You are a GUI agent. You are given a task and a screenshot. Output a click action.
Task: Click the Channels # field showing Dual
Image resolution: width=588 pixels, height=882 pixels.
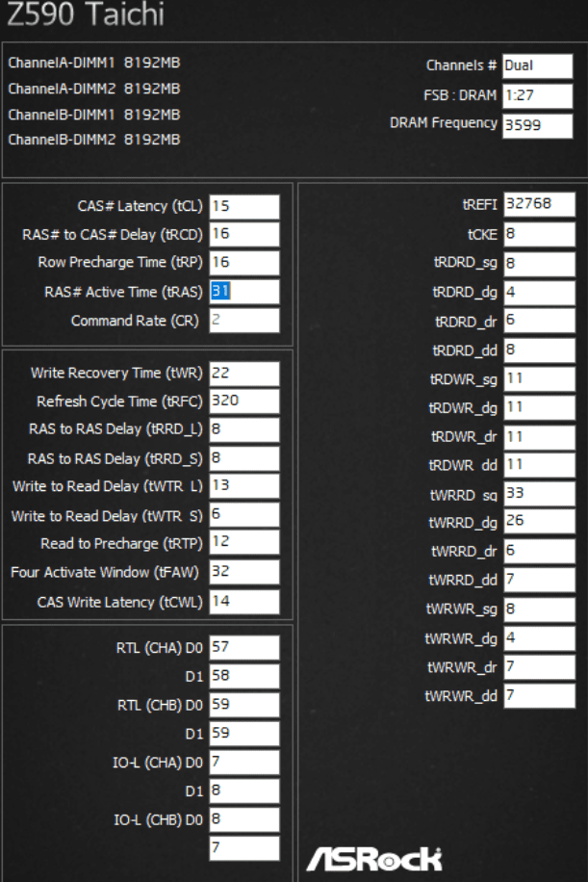click(537, 65)
